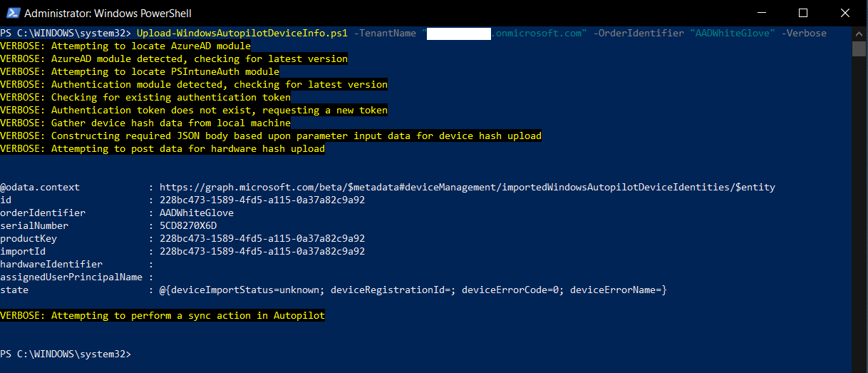The image size is (868, 373).
Task: Click the redacted tenant name box
Action: pos(459,33)
